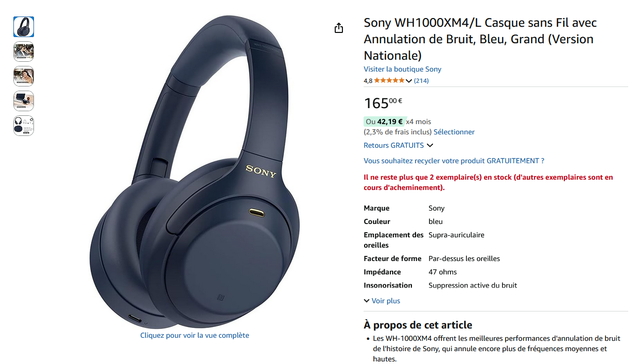This screenshot has height=364, width=638.
Task: Expand the Retours GRATUITS chevron
Action: tap(430, 146)
